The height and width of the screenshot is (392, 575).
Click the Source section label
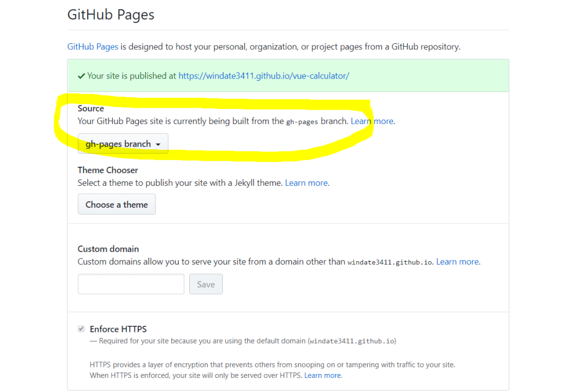click(90, 108)
